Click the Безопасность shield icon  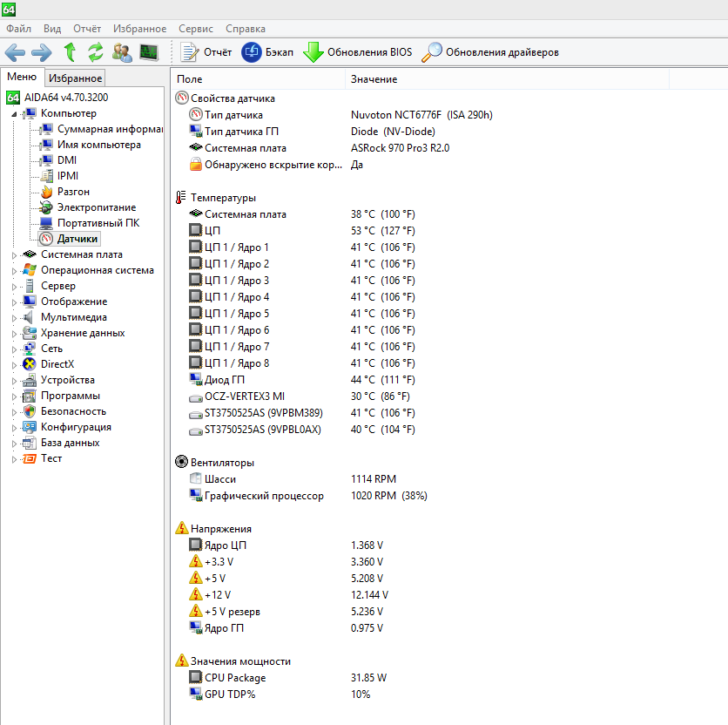(30, 411)
